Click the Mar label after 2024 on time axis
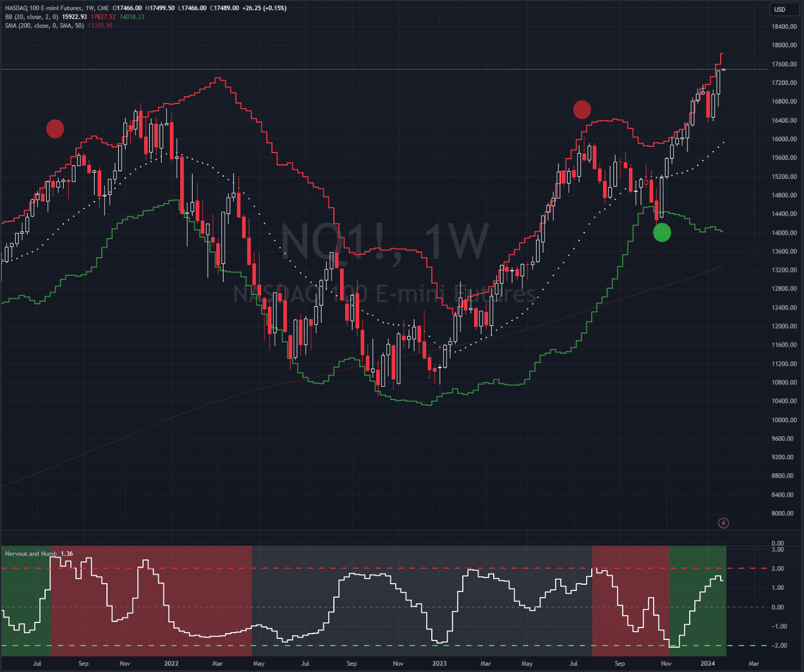 754,664
